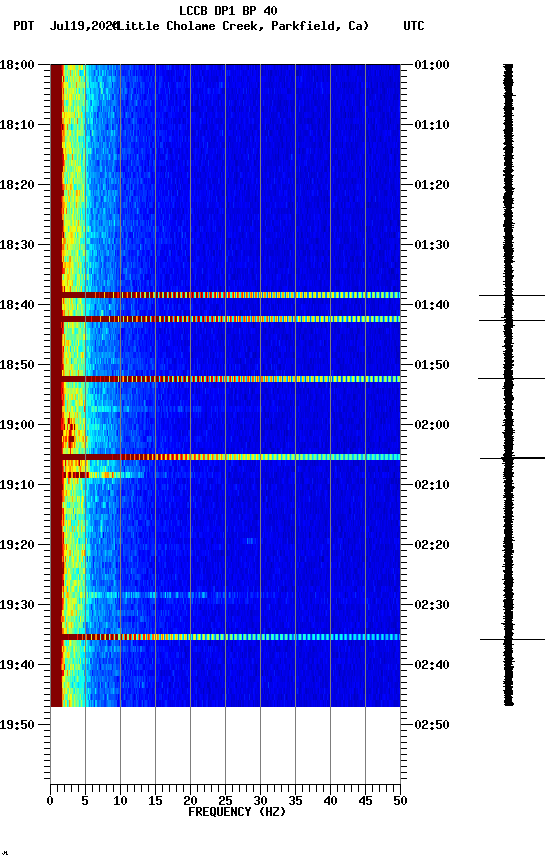Click the 50 Hz frequency tick label
The height and width of the screenshot is (864, 552).
(x=400, y=801)
